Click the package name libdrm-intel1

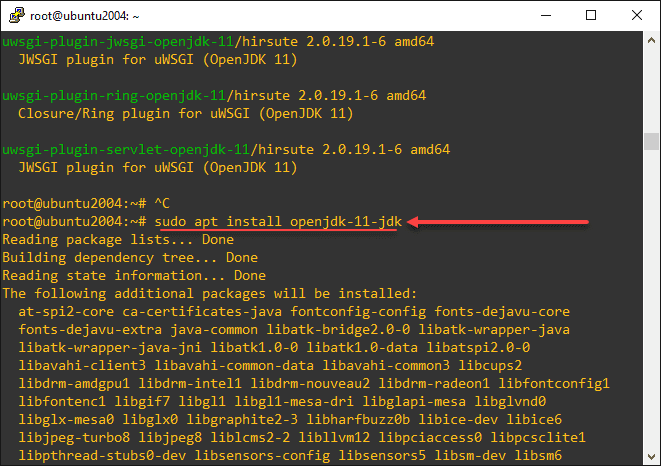[190, 383]
